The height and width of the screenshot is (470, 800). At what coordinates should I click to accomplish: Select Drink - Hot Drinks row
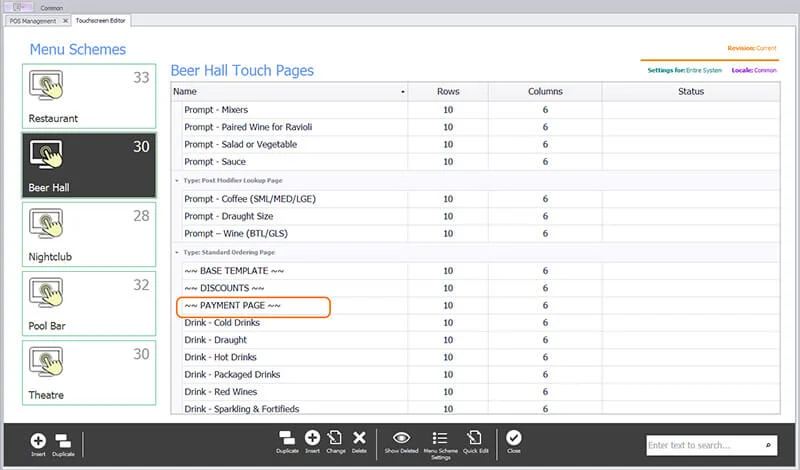coord(481,358)
